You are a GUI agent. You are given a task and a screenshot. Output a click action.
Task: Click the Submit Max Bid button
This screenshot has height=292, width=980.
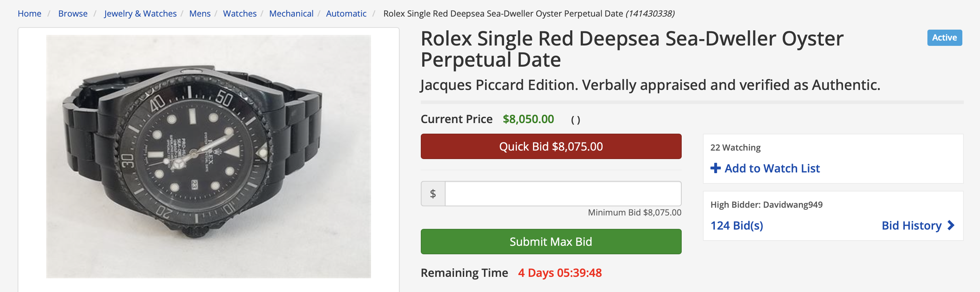pyautogui.click(x=550, y=242)
